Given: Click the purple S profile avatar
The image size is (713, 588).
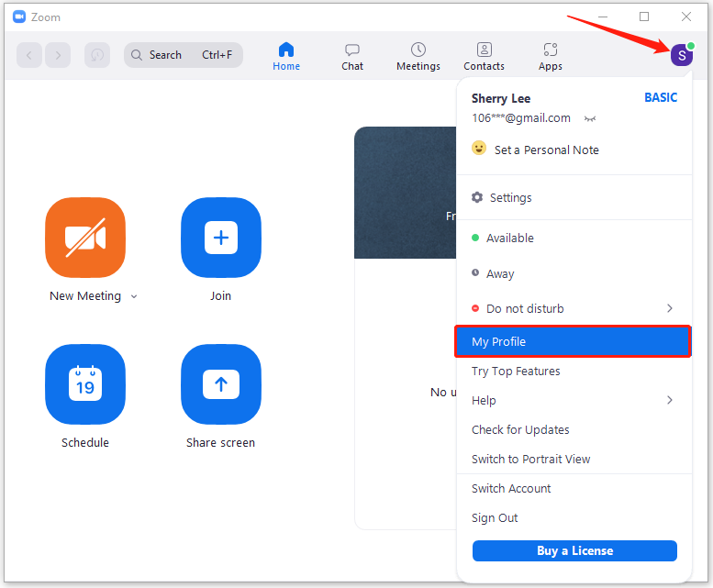Looking at the screenshot, I should click(x=682, y=55).
